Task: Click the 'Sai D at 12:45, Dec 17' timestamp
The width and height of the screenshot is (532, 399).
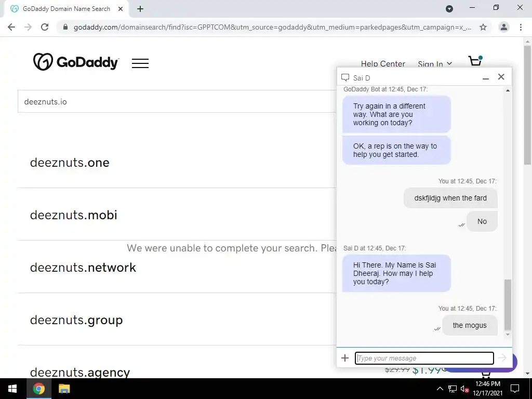Action: (x=375, y=248)
